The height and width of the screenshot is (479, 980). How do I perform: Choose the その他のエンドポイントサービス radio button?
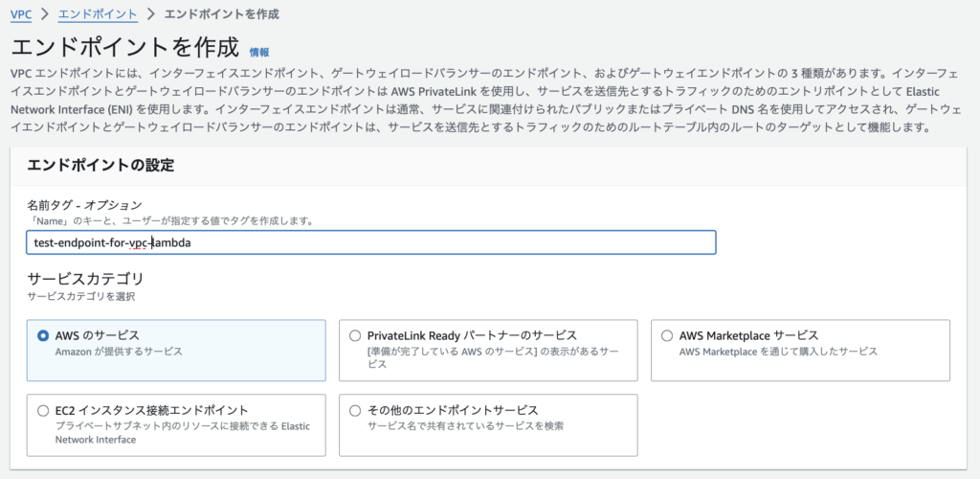(355, 410)
